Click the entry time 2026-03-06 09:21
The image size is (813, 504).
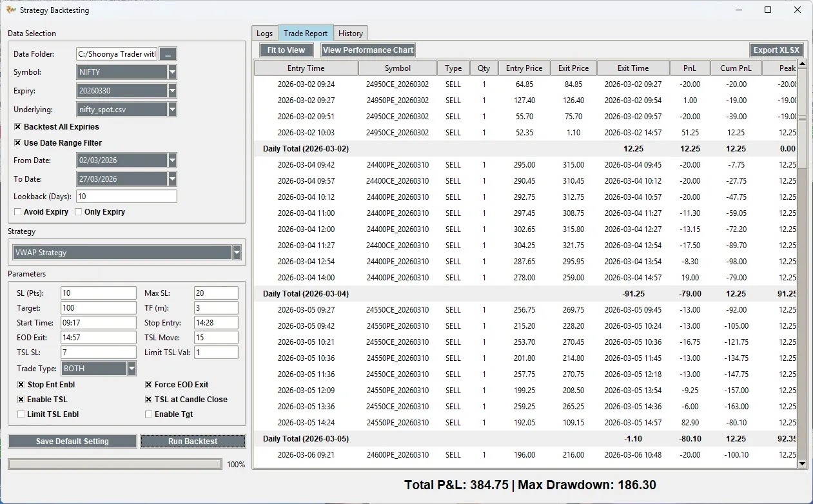306,455
